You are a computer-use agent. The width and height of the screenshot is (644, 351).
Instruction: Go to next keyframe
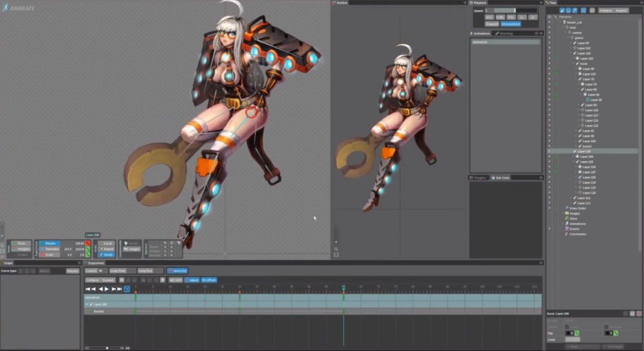click(x=114, y=289)
